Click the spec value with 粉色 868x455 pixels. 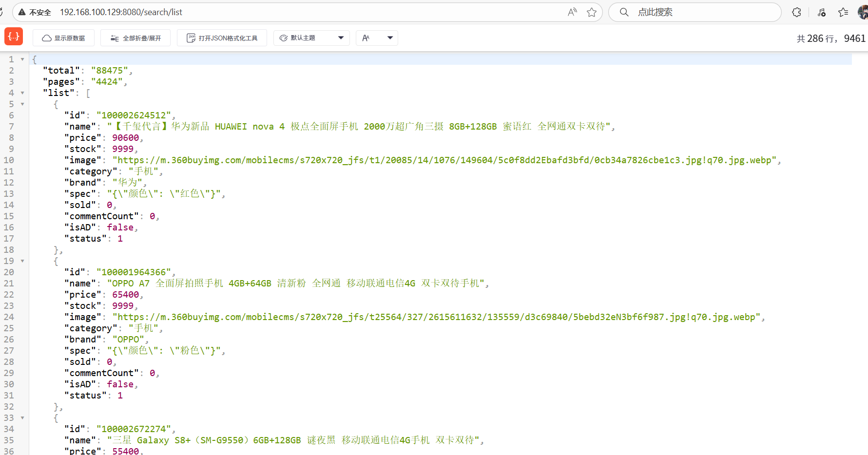coord(164,351)
